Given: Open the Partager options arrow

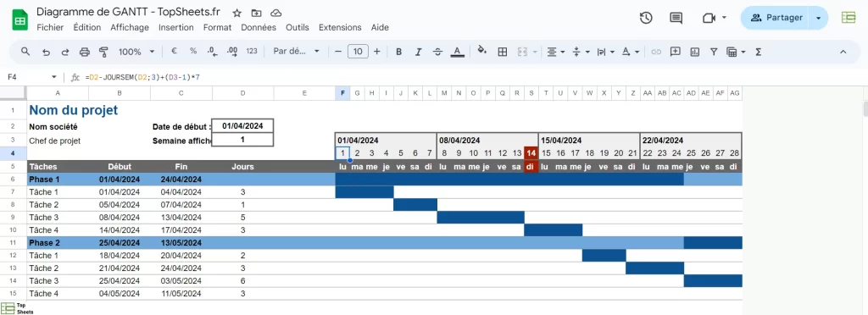Looking at the screenshot, I should (x=819, y=18).
